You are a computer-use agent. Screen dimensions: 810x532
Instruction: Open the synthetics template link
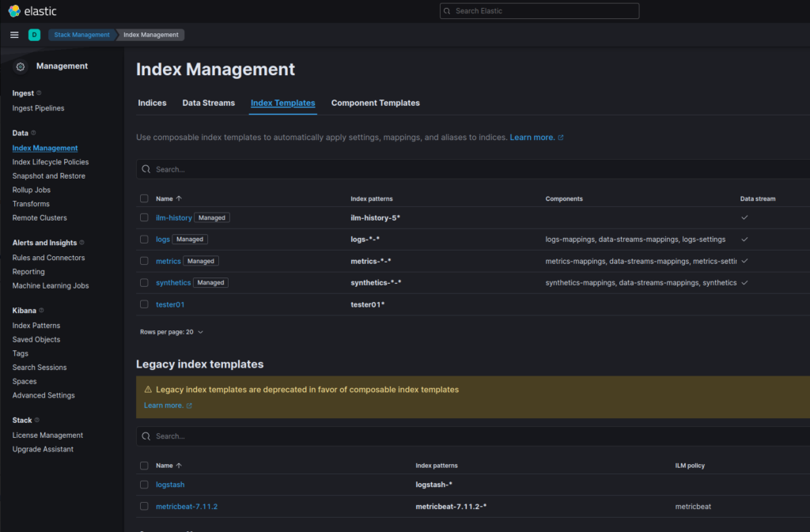point(173,283)
